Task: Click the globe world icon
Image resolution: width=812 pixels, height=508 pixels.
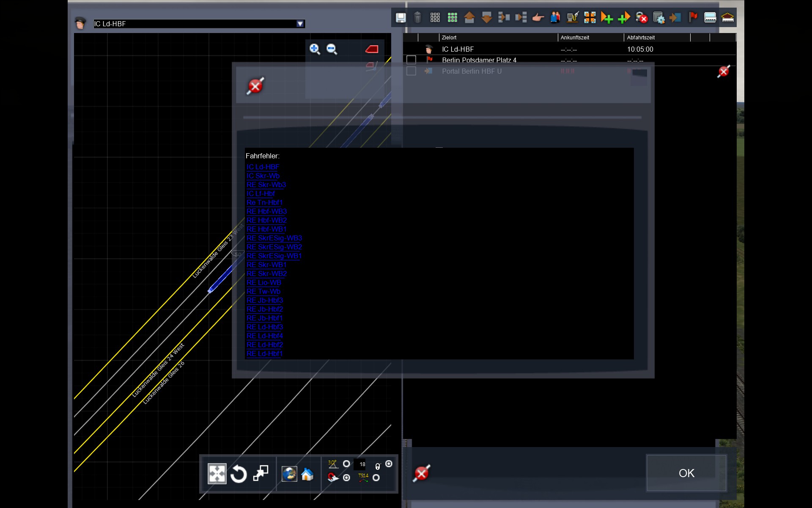Action: 289,474
